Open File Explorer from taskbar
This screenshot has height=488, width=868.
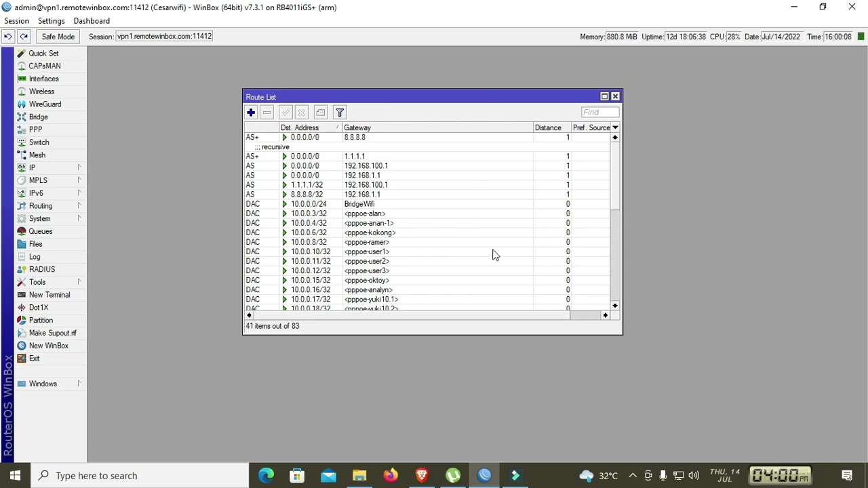tap(359, 476)
